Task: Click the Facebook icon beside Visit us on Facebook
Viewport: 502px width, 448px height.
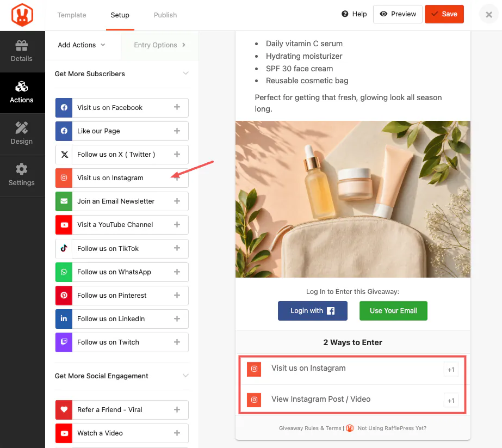Action: click(64, 108)
